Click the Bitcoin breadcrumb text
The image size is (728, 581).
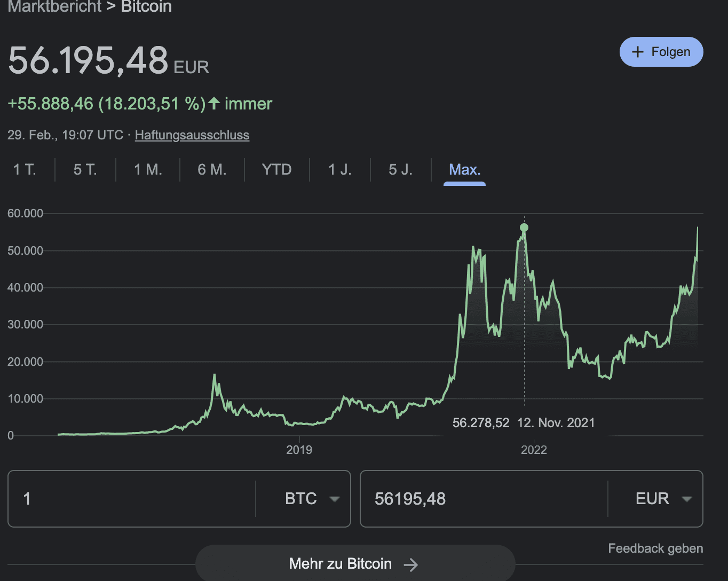[x=146, y=7]
